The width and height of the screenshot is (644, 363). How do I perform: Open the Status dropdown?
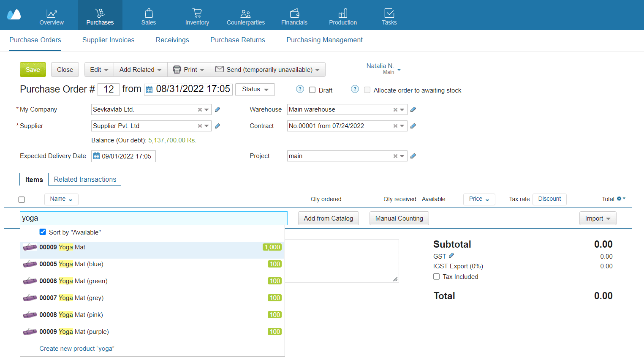pos(255,89)
